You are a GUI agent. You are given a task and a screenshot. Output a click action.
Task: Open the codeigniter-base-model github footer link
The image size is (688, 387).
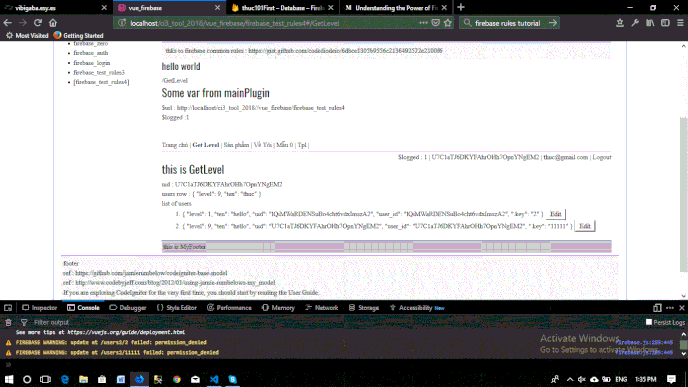pyautogui.click(x=151, y=273)
